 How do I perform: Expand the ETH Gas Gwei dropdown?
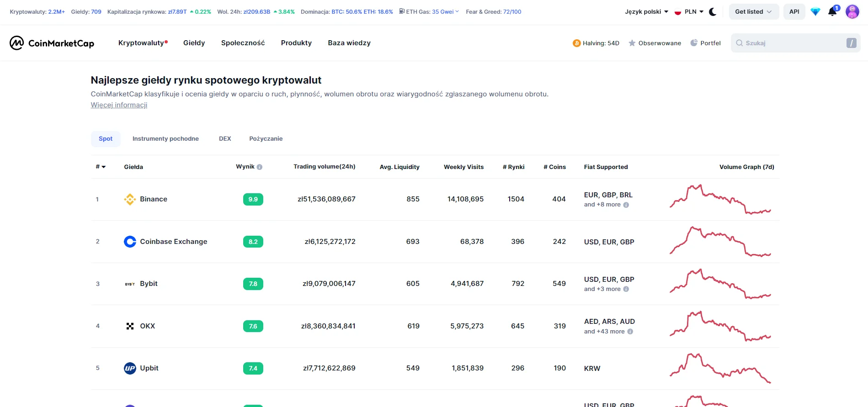[x=445, y=12]
